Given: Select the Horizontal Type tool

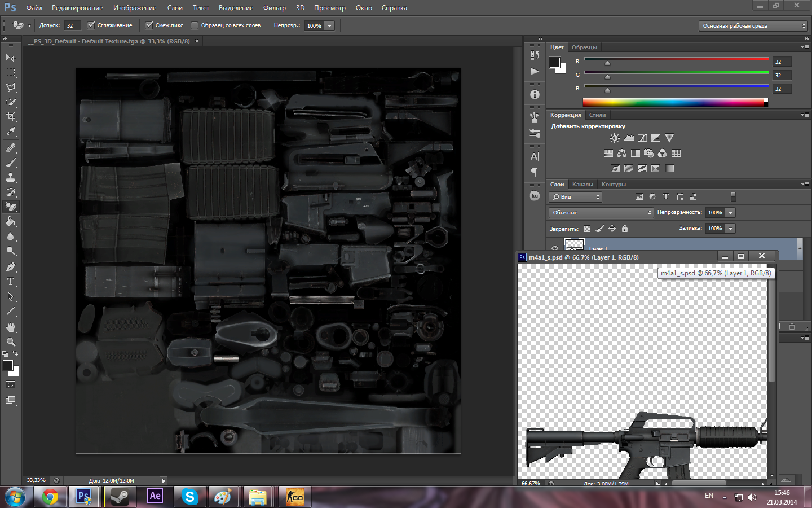Looking at the screenshot, I should [x=11, y=282].
